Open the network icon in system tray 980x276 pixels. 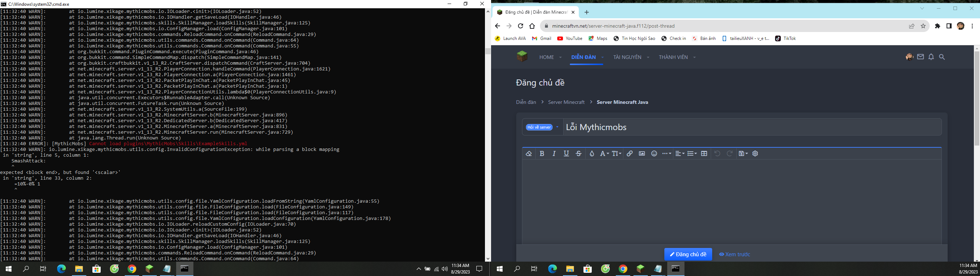point(436,269)
